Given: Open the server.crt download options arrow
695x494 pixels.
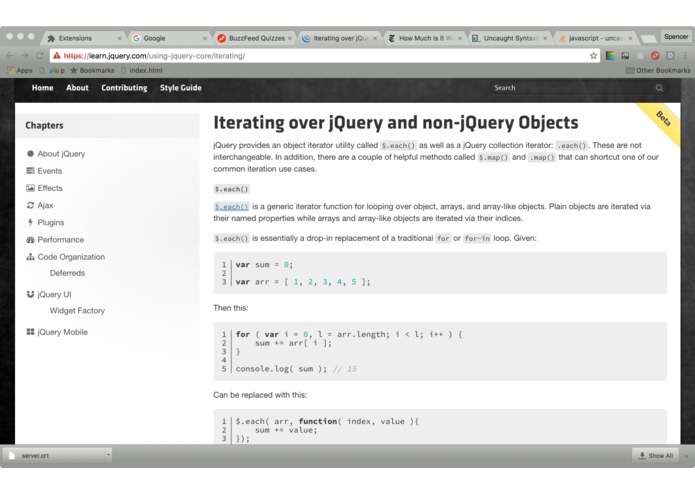Looking at the screenshot, I should (x=108, y=455).
